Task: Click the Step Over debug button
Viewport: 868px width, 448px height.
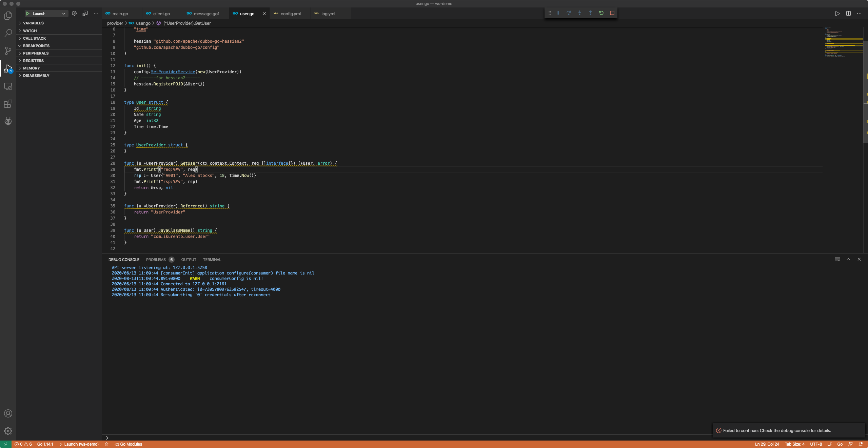Action: [569, 13]
